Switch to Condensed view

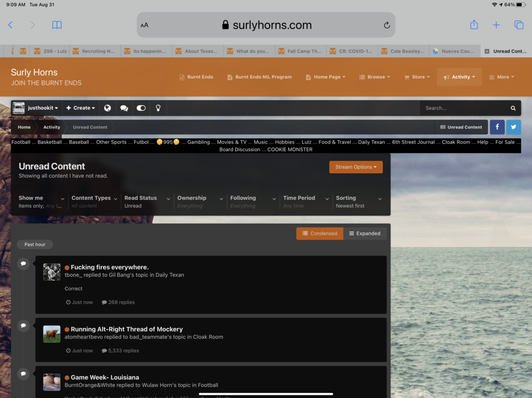tap(320, 233)
